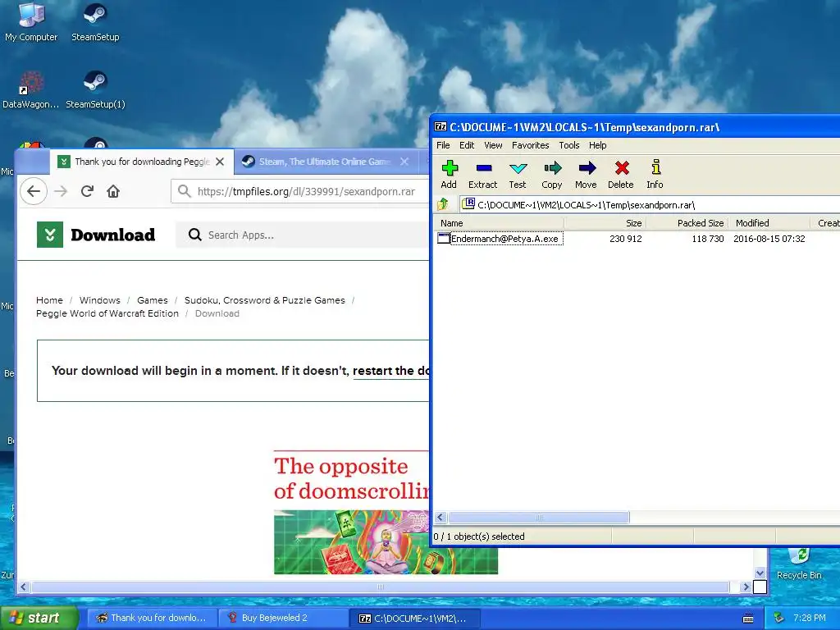
Task: Switch to the Steam Ultimate Online Game tab
Action: (325, 162)
